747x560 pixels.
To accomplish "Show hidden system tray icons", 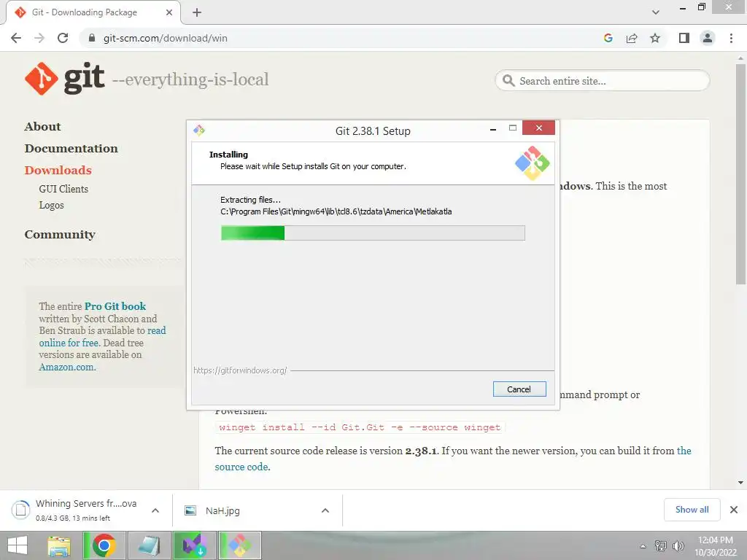I will 643,546.
